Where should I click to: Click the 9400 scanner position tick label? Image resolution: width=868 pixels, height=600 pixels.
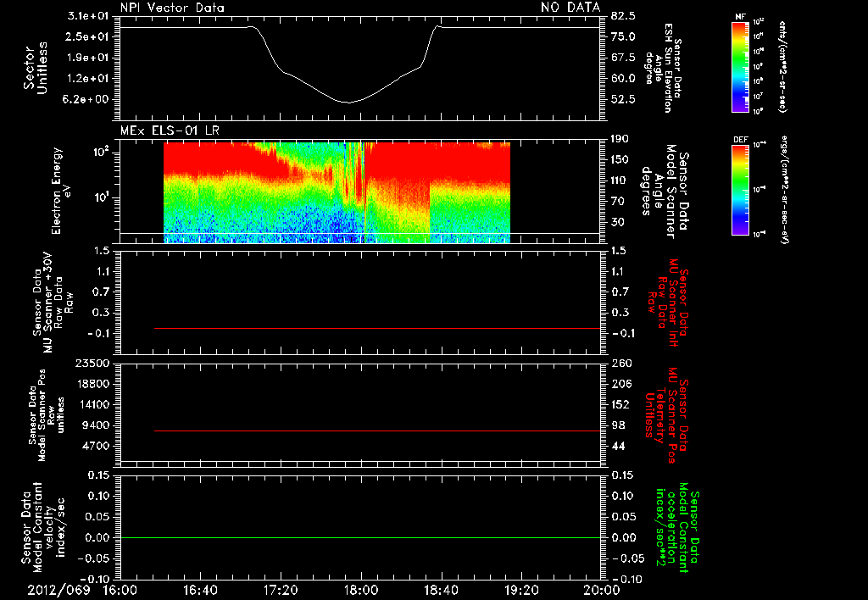[x=95, y=425]
